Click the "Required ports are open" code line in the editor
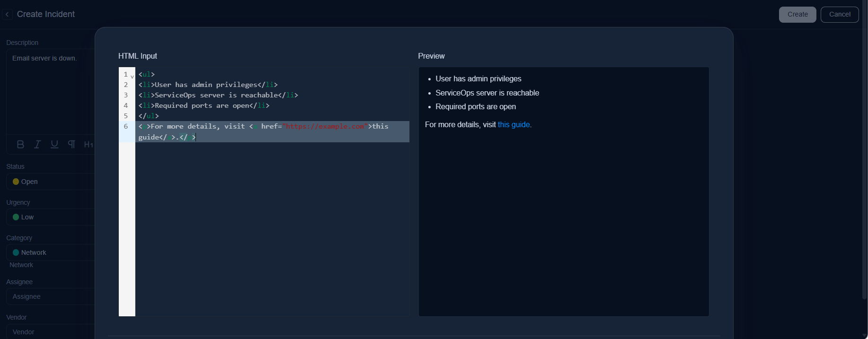 click(204, 105)
